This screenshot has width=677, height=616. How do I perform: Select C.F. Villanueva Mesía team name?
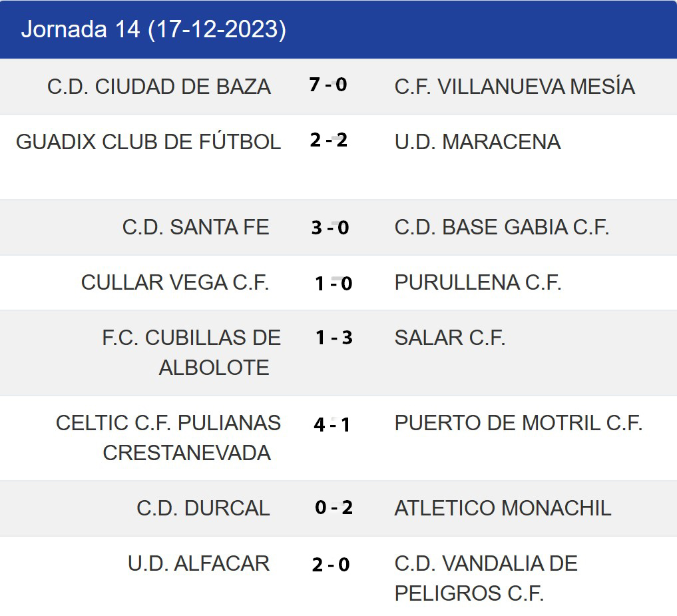click(515, 87)
